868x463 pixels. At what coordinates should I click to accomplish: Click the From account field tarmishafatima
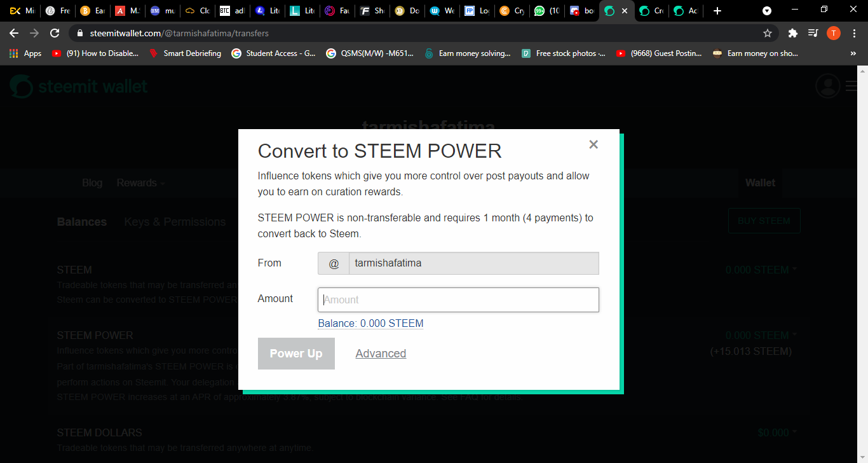[x=473, y=263]
